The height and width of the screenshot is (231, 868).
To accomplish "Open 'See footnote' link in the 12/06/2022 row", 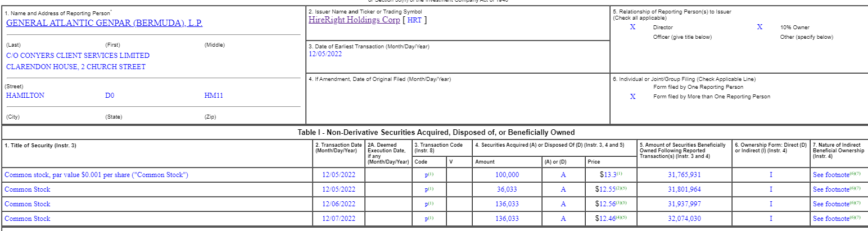I will tap(837, 204).
